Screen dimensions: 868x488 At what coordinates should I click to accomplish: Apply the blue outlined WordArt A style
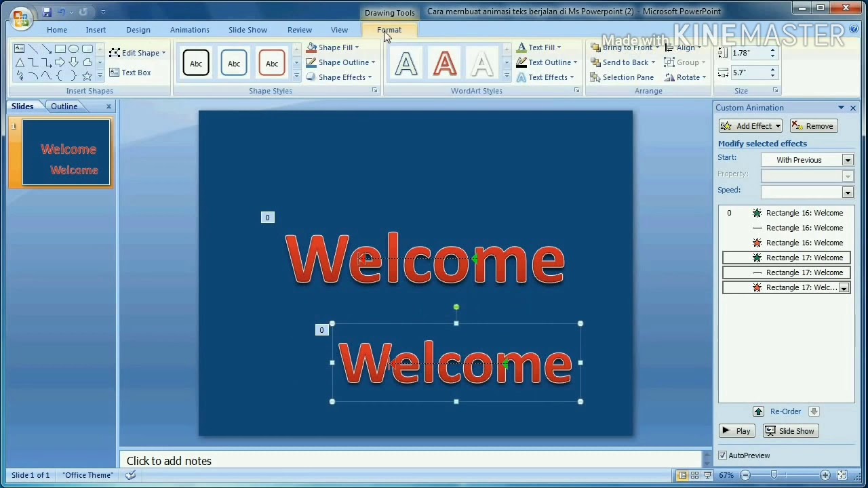coord(406,64)
